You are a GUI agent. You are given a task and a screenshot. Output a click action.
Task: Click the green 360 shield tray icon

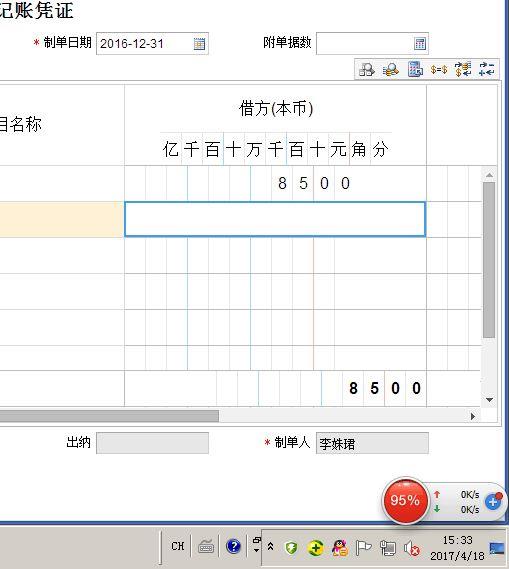[291, 548]
